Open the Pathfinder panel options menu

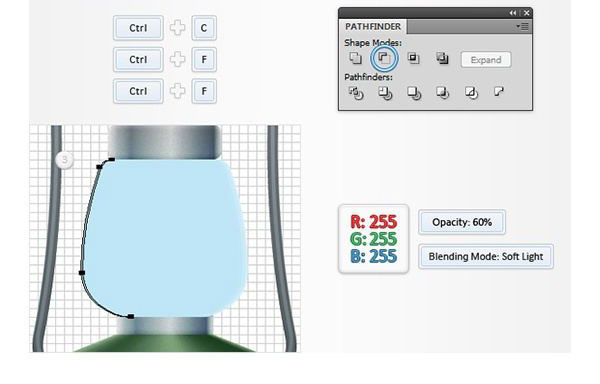point(522,26)
